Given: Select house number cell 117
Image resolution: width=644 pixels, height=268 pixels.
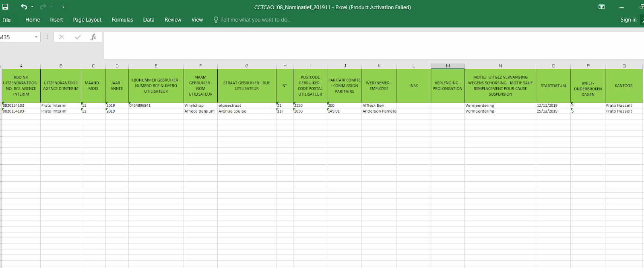Looking at the screenshot, I should click(x=285, y=111).
